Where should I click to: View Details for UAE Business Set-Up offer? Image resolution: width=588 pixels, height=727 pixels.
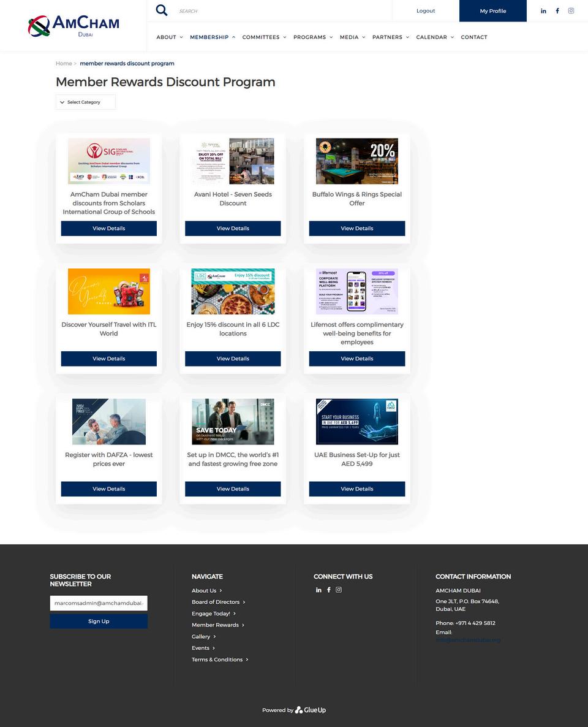[x=357, y=489]
